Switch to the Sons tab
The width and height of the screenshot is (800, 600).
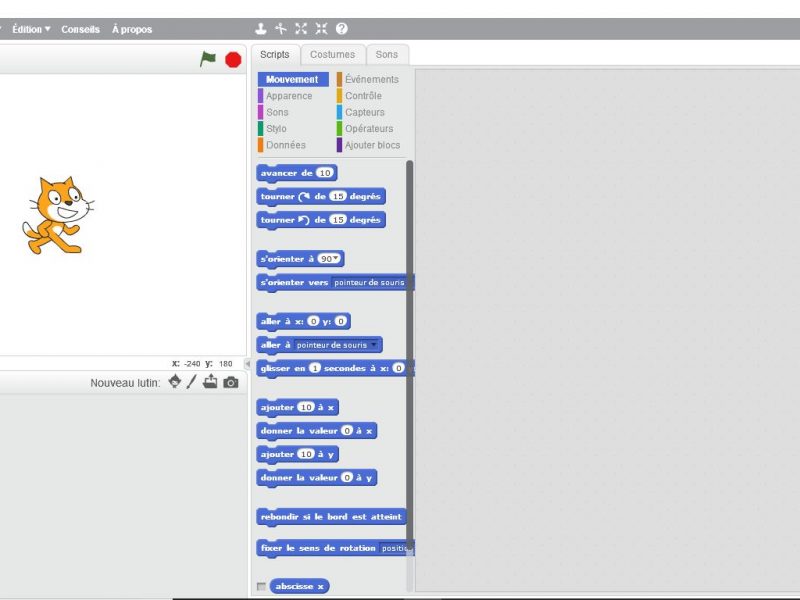(387, 55)
